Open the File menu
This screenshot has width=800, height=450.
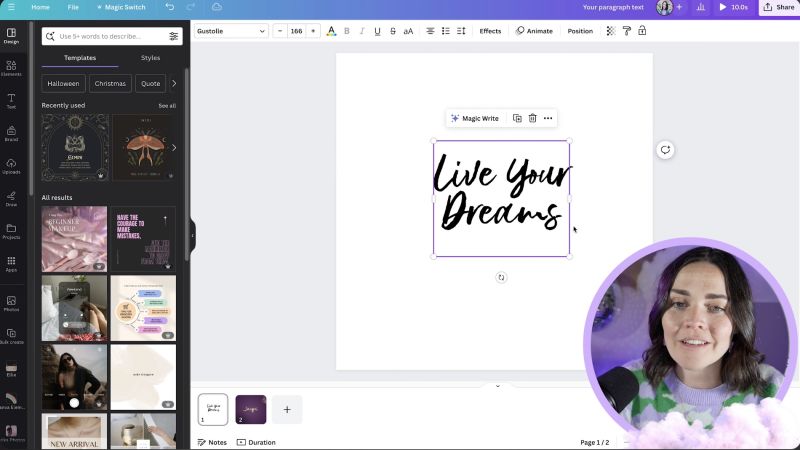coord(73,7)
